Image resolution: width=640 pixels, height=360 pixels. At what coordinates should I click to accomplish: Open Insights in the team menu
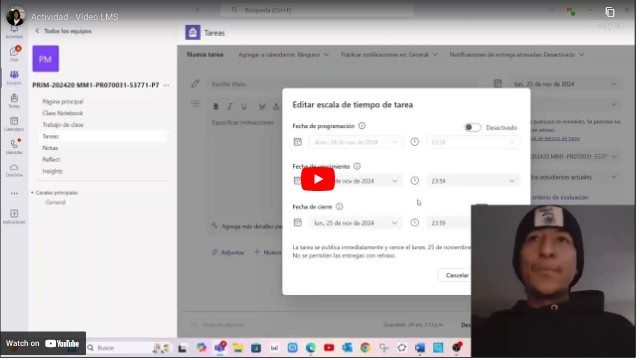pos(52,171)
